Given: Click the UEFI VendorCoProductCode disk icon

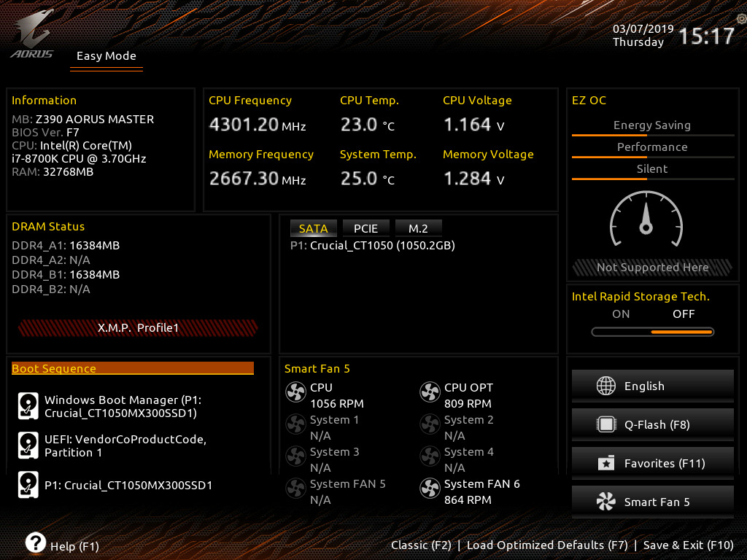Looking at the screenshot, I should (x=28, y=446).
